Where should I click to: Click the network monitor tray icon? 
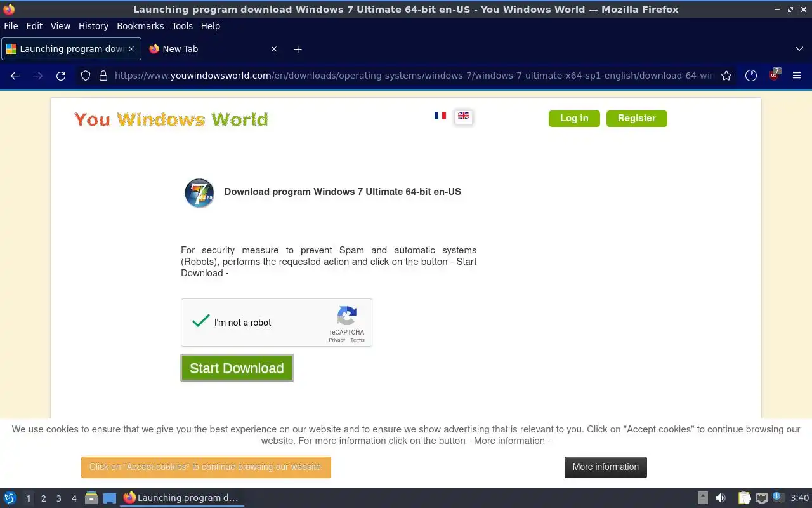click(762, 498)
